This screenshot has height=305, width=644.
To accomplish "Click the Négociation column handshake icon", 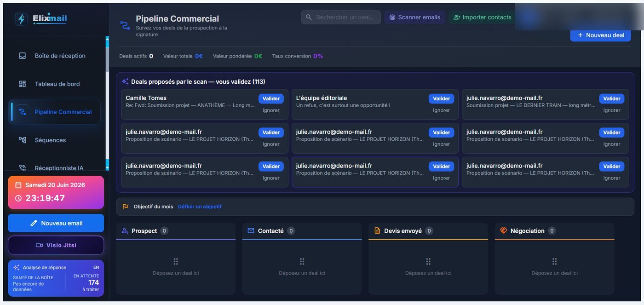I will (x=503, y=230).
